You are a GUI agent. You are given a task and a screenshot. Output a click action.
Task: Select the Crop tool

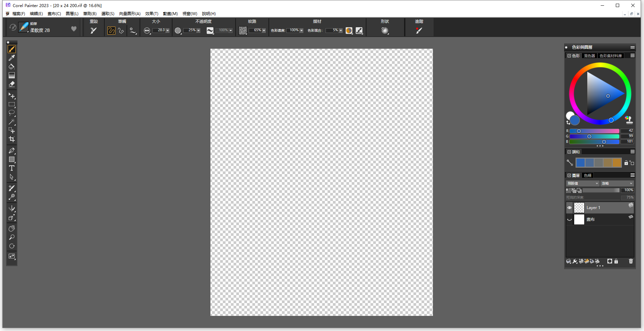[12, 139]
